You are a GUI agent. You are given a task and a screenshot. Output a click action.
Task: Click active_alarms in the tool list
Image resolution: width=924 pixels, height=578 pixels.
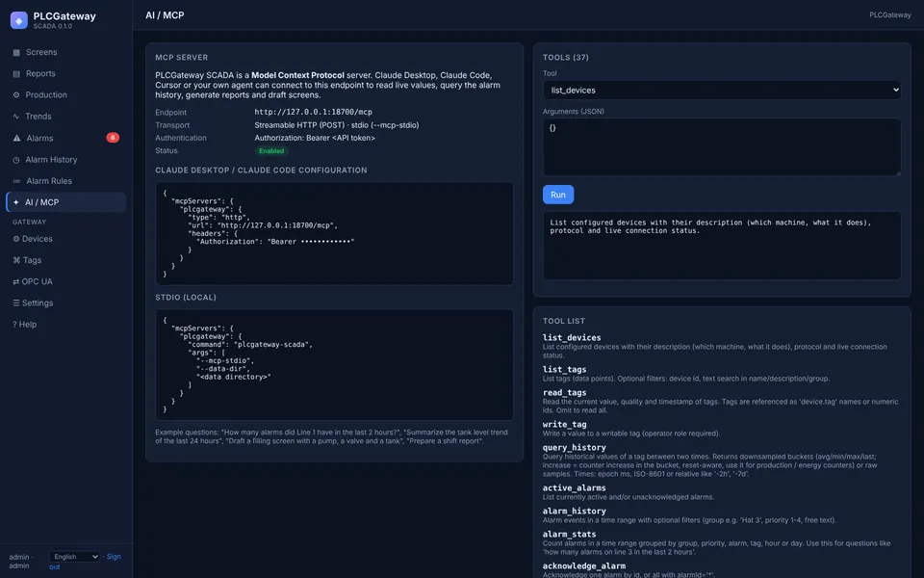[574, 487]
